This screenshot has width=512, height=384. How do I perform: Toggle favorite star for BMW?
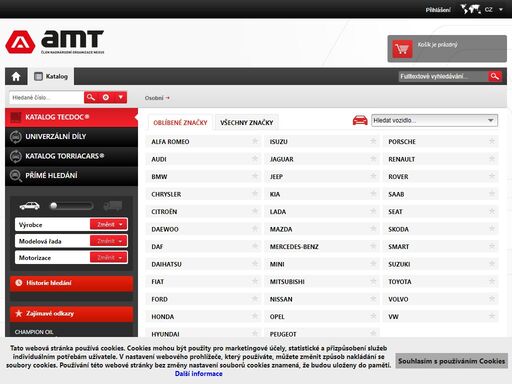coord(255,176)
